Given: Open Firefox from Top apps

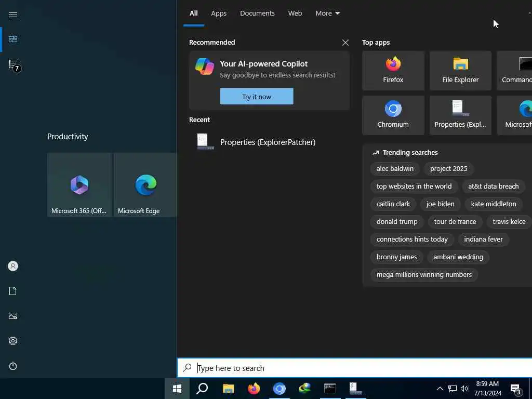Looking at the screenshot, I should tap(393, 71).
